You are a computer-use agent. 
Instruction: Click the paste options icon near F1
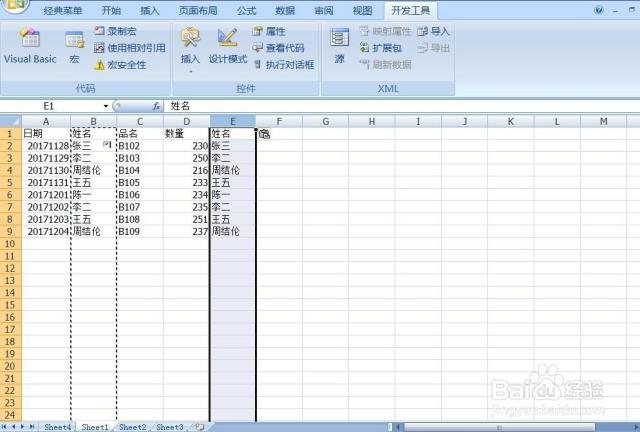264,134
